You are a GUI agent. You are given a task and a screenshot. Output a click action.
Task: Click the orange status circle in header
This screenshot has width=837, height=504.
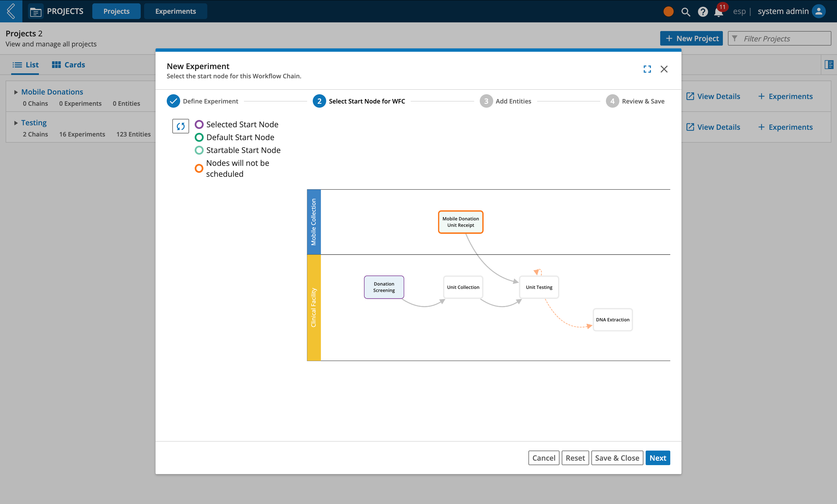(668, 11)
